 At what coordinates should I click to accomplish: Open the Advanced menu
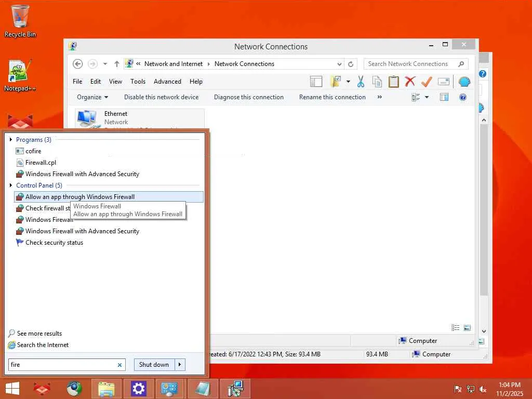coord(167,82)
